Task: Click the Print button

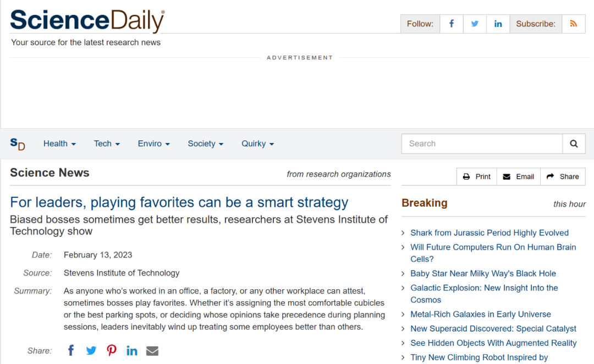Action: click(477, 177)
